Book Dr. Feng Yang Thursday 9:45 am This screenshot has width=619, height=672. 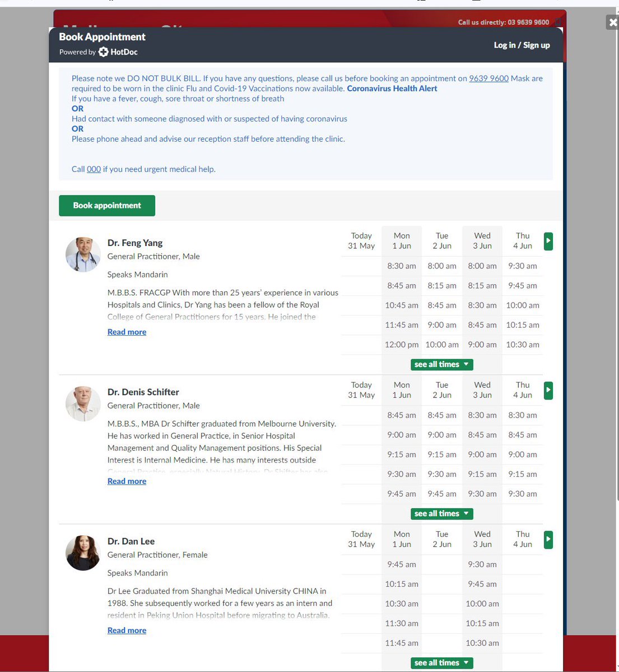pyautogui.click(x=523, y=286)
